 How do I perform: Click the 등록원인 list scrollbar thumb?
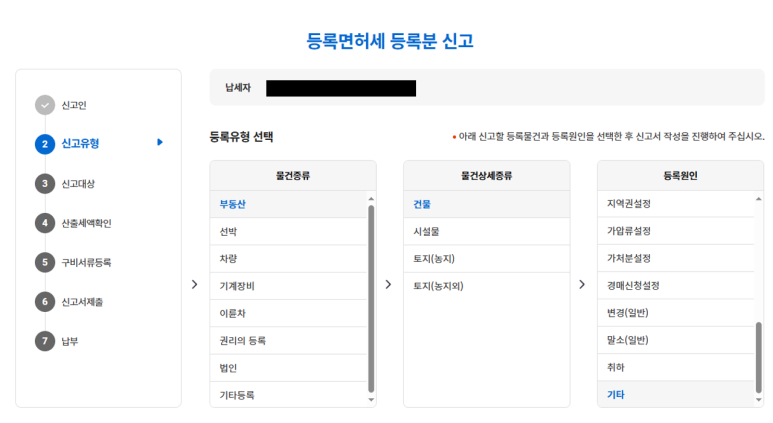(759, 357)
